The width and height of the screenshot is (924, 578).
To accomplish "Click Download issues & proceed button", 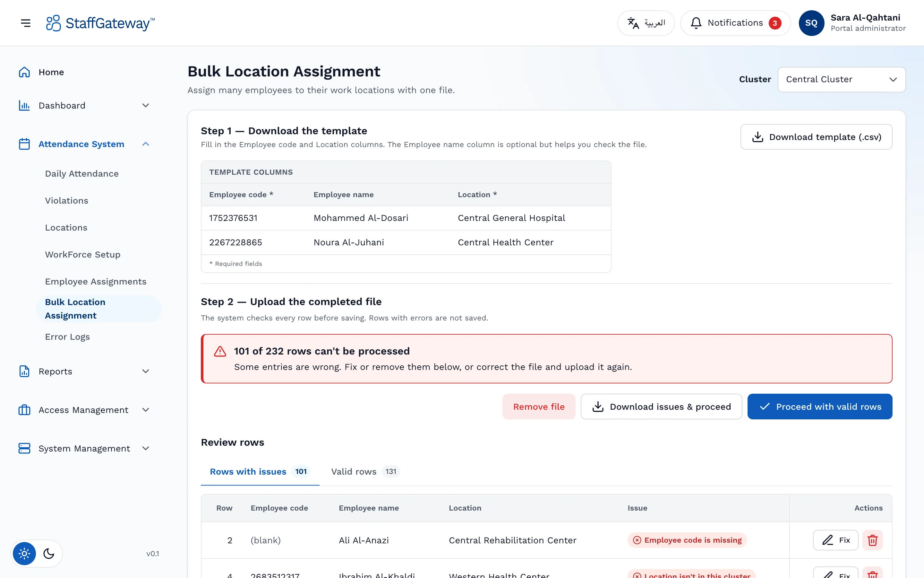I will [x=661, y=407].
